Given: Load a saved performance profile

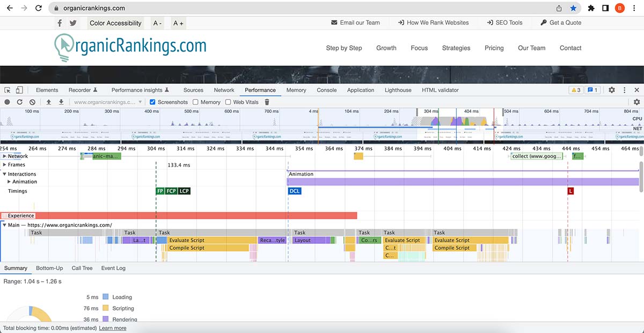Looking at the screenshot, I should click(x=49, y=102).
